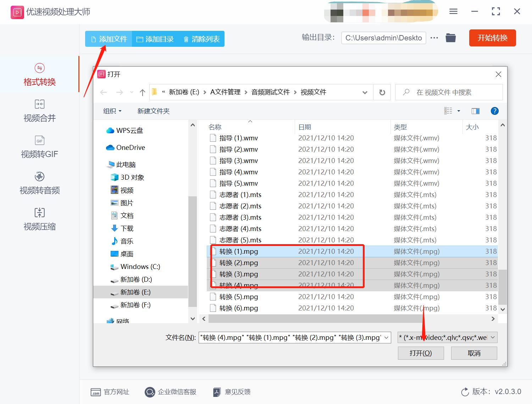Click the 意见反馈 feedback icon
The height and width of the screenshot is (404, 532).
[217, 392]
